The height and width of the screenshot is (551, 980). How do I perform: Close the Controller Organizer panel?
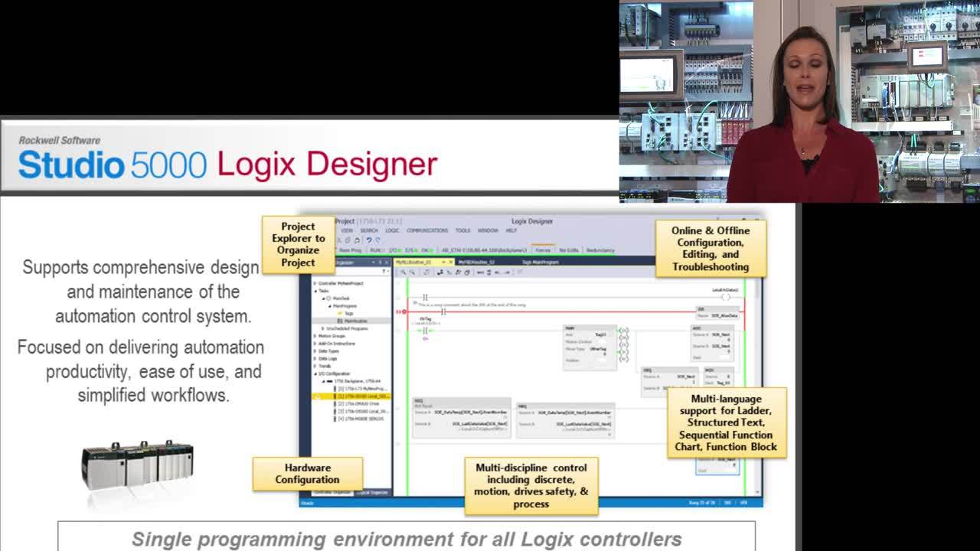(x=387, y=262)
